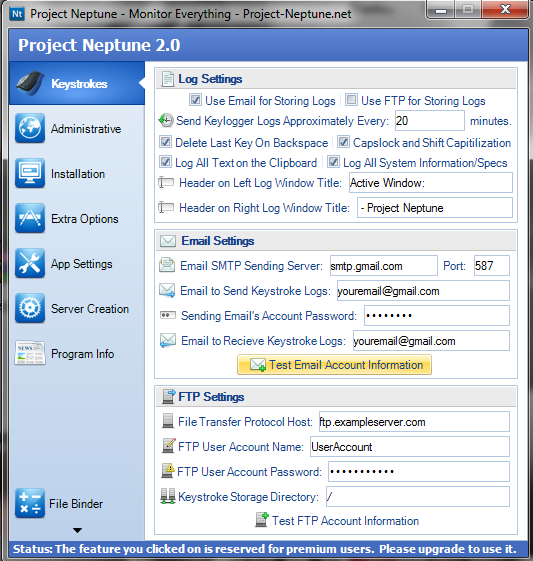This screenshot has height=561, width=533.
Task: Click the password icon beside Sending Email's Account Password
Action: point(167,315)
